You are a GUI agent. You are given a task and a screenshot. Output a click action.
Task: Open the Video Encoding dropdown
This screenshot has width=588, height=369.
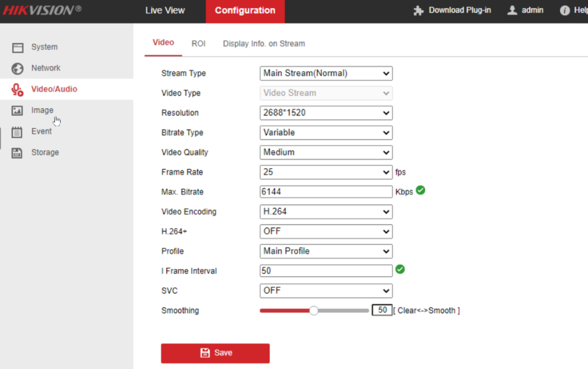(326, 212)
